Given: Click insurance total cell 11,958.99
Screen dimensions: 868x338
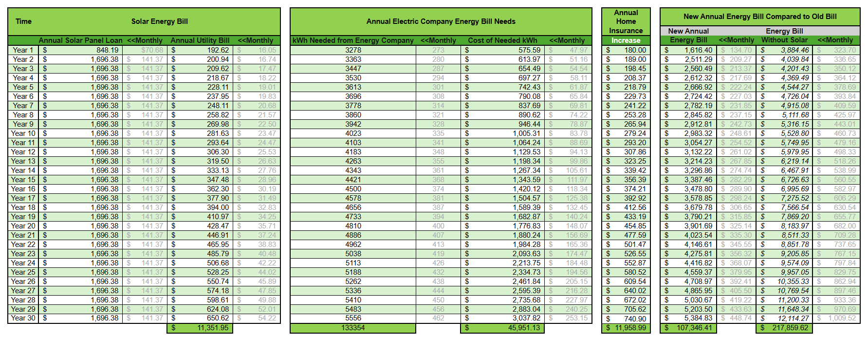Looking at the screenshot, I should [x=626, y=328].
